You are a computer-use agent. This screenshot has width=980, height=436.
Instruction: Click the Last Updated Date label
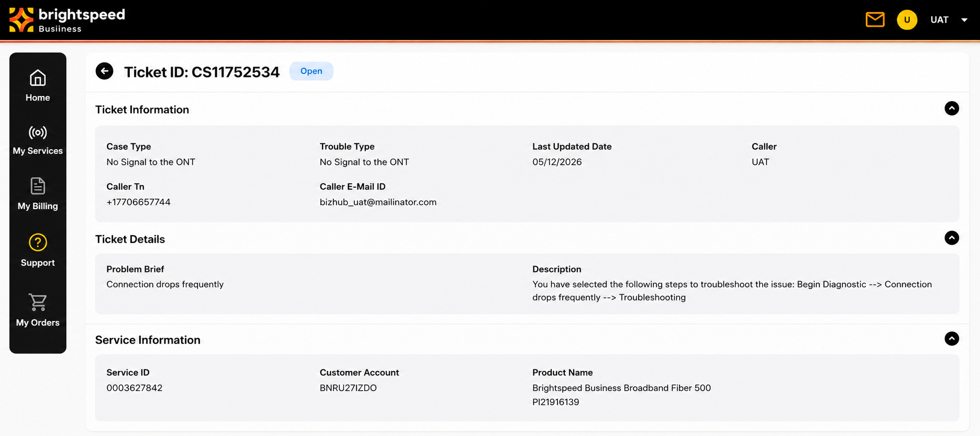tap(572, 147)
